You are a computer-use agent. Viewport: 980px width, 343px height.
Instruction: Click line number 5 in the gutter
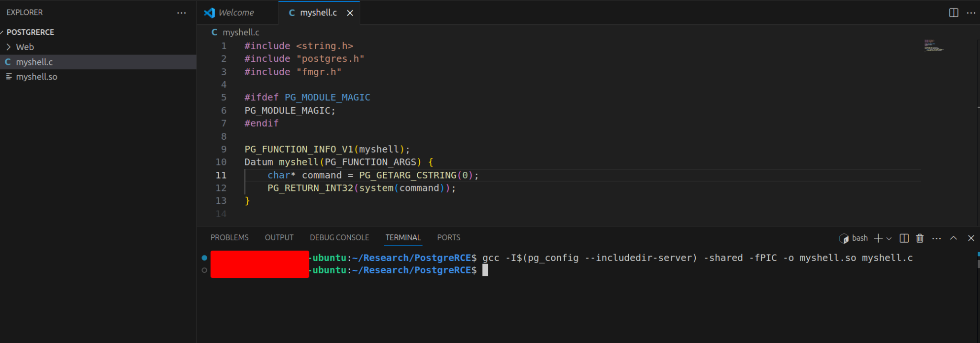[223, 98]
